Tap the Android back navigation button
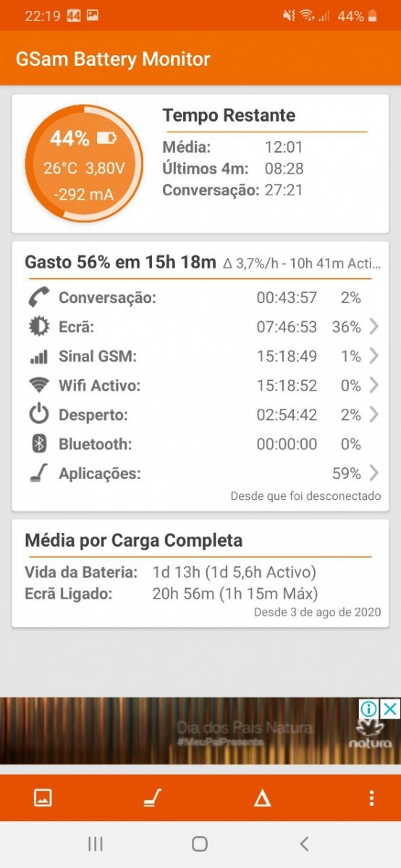The image size is (401, 868). coord(304,843)
